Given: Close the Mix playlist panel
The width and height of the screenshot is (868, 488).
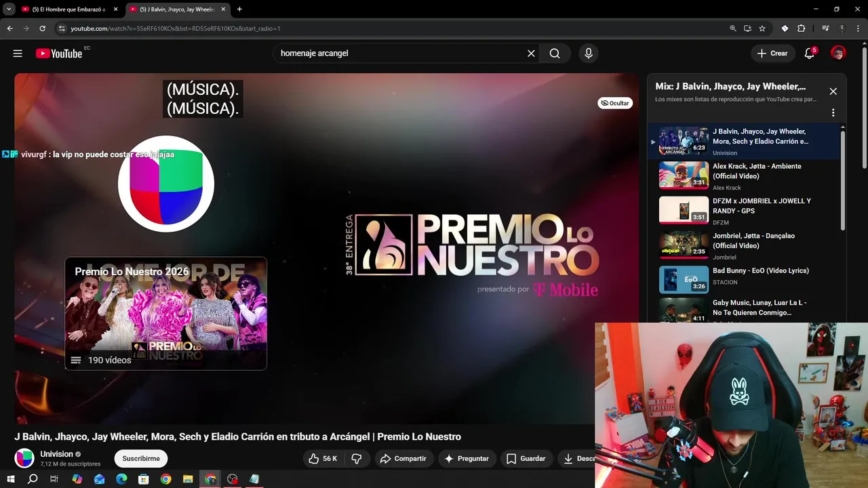Looking at the screenshot, I should tap(833, 91).
